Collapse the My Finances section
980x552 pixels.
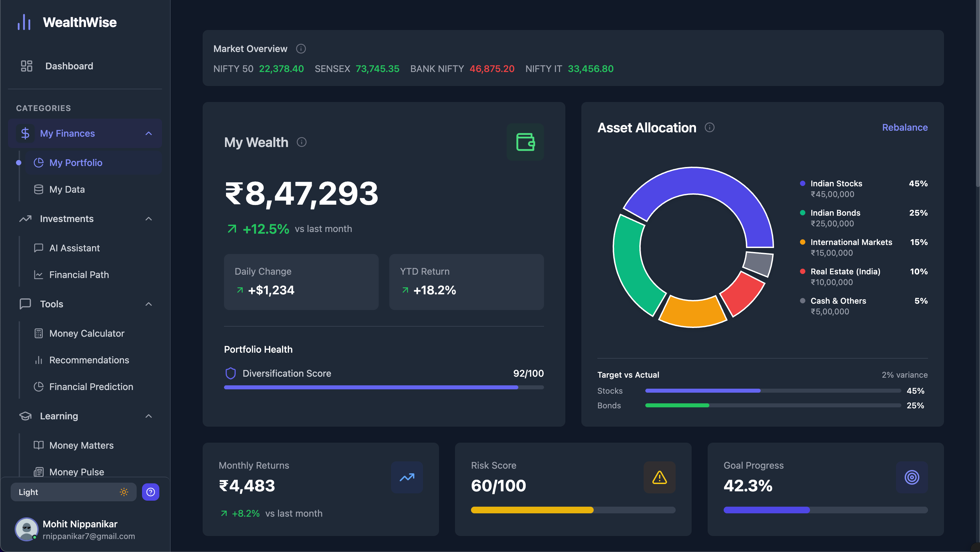(148, 134)
